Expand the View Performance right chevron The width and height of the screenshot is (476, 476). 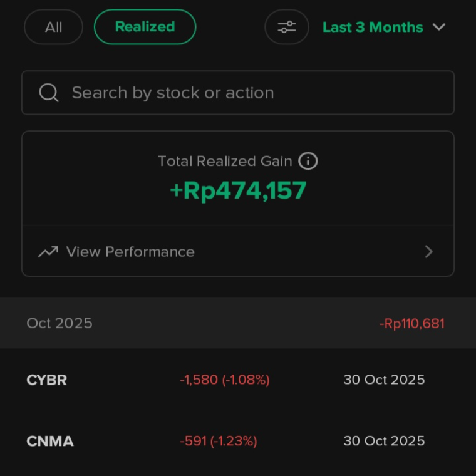[429, 252]
